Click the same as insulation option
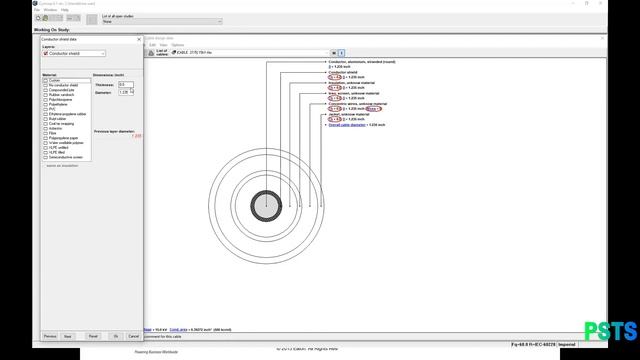 [62, 166]
